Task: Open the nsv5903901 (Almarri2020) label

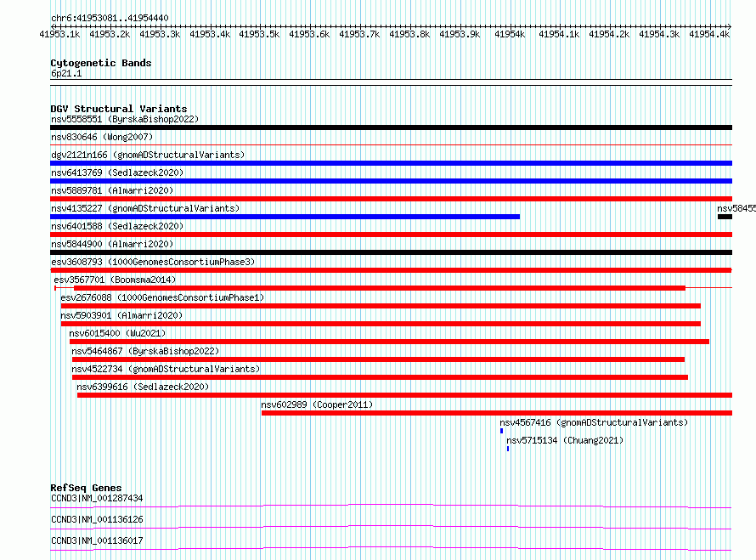Action: 121,315
